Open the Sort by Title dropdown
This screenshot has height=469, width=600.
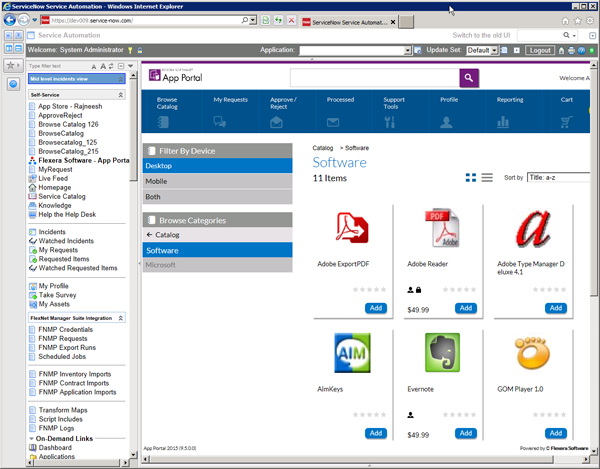[x=561, y=178]
